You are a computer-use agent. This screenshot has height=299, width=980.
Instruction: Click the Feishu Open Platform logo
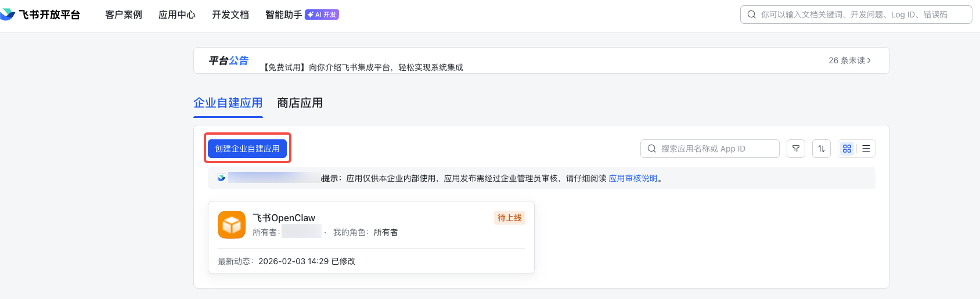pos(41,15)
